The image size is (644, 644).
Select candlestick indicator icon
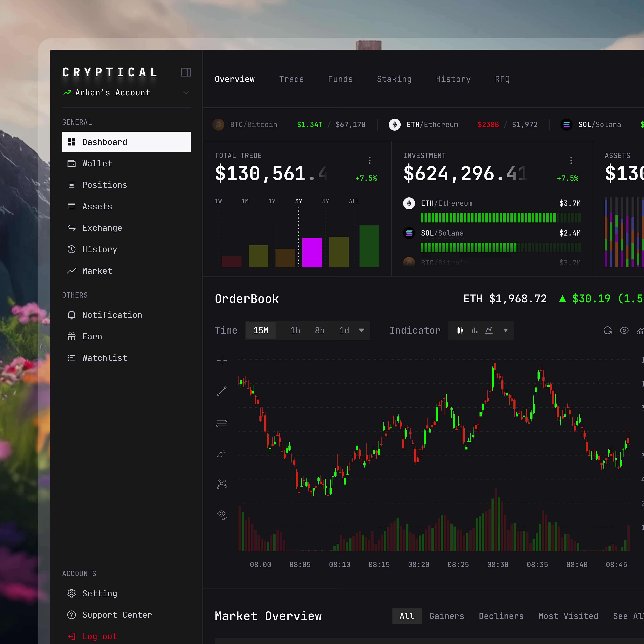[460, 330]
